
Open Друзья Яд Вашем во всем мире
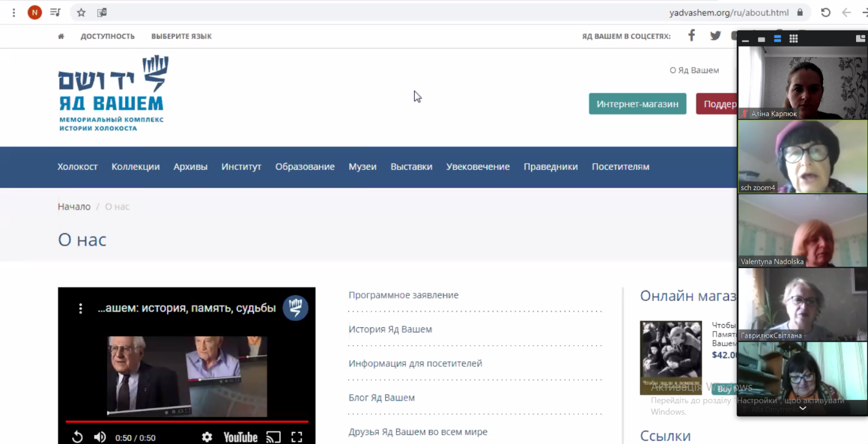pos(418,432)
